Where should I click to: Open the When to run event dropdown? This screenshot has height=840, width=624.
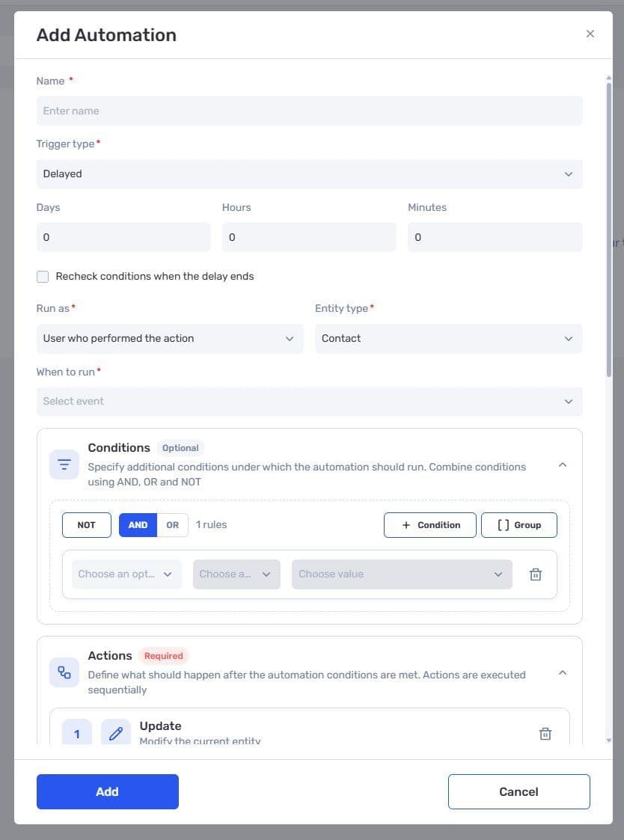(x=309, y=401)
